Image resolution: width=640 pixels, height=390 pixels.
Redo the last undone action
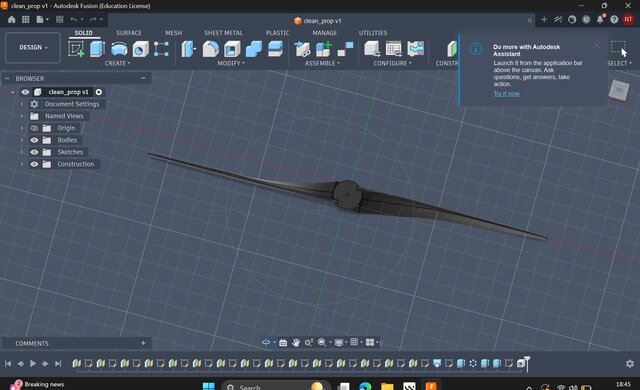93,20
